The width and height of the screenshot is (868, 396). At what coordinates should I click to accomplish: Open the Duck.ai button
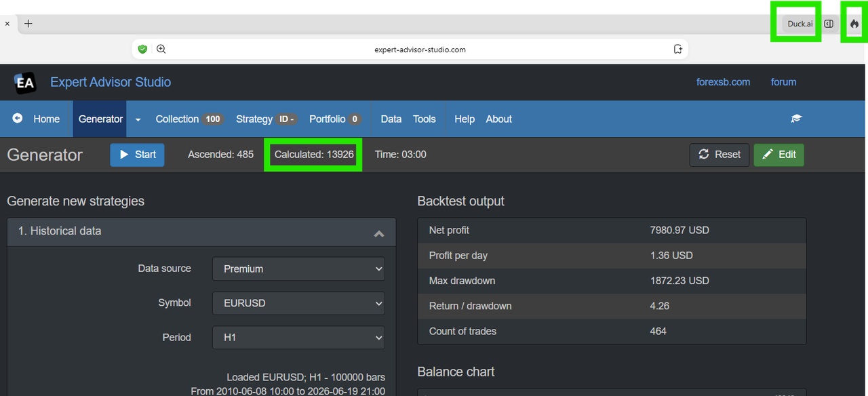pyautogui.click(x=800, y=24)
